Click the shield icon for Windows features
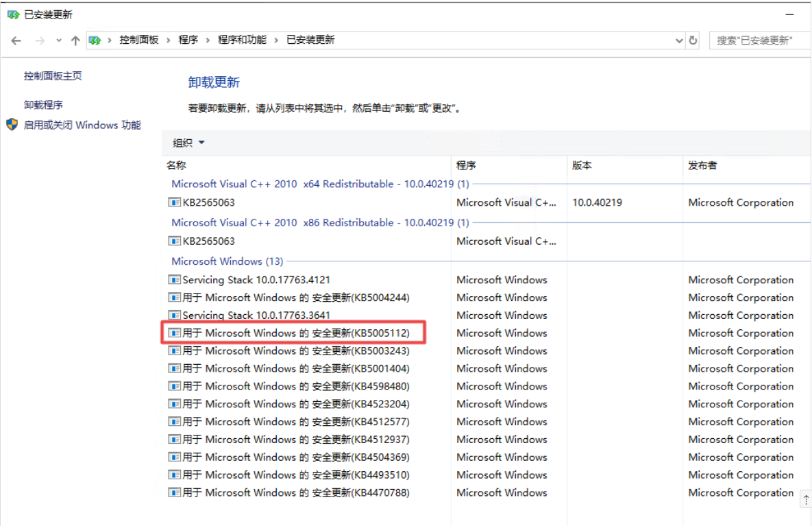812x526 pixels. tap(12, 125)
